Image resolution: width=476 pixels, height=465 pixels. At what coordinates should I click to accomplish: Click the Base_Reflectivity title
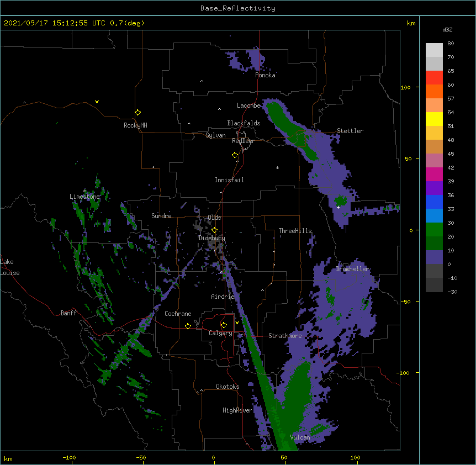[x=238, y=8]
